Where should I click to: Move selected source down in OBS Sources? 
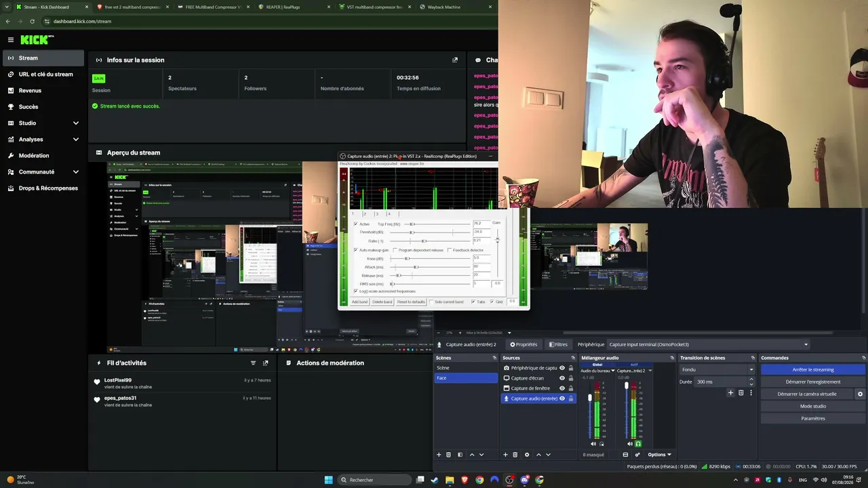548,455
